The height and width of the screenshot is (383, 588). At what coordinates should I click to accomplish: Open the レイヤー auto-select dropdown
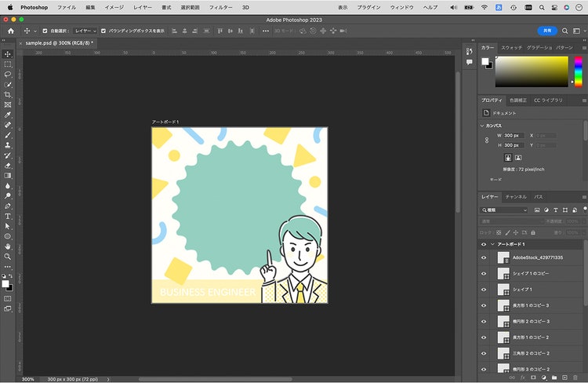tap(85, 31)
